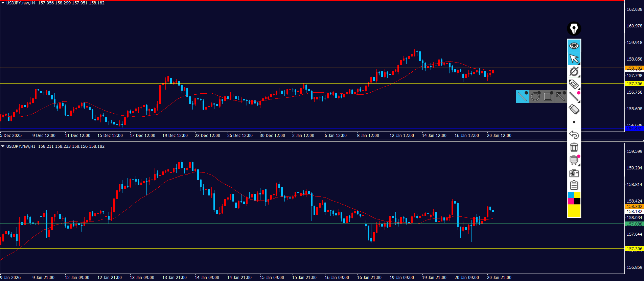Expand the line tool shape options
This screenshot has height=281, width=644.
(x=574, y=97)
